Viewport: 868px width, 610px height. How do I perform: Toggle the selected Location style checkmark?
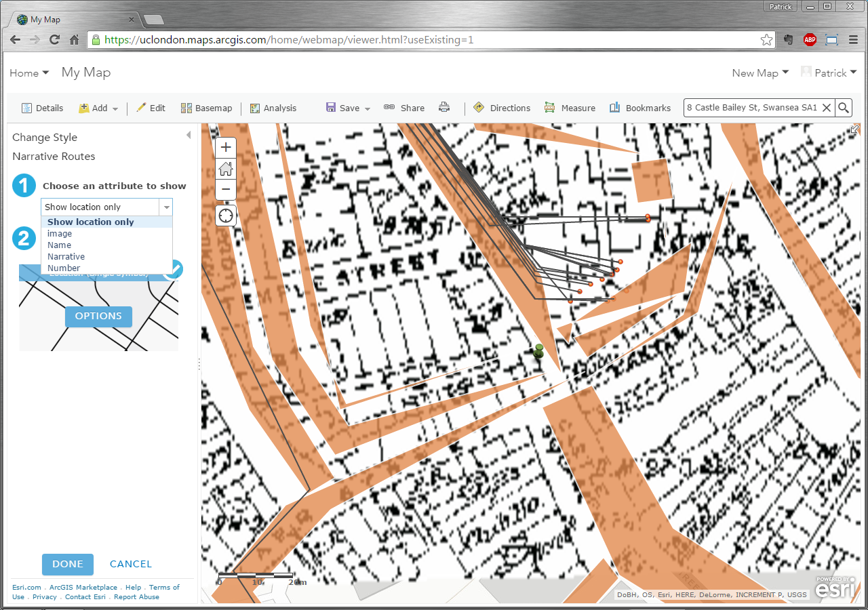[x=174, y=269]
